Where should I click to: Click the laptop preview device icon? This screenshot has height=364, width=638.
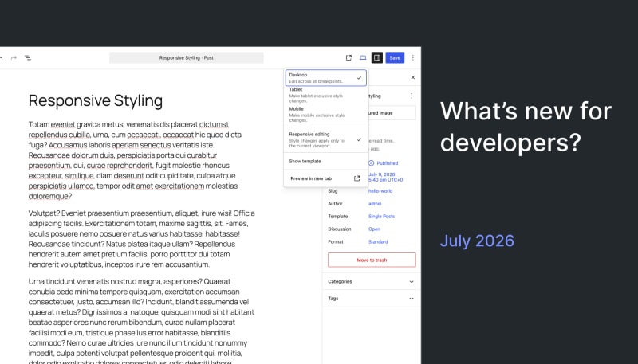click(x=363, y=57)
